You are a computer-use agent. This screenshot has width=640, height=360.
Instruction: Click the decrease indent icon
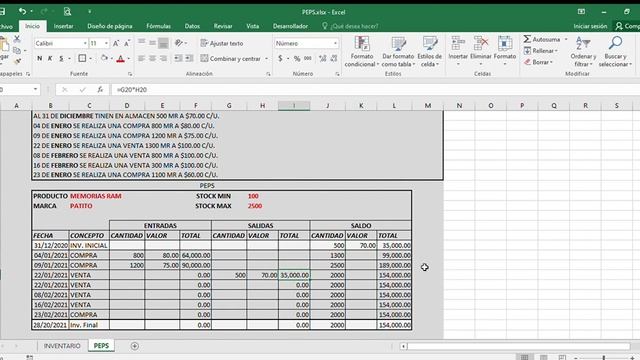178,58
